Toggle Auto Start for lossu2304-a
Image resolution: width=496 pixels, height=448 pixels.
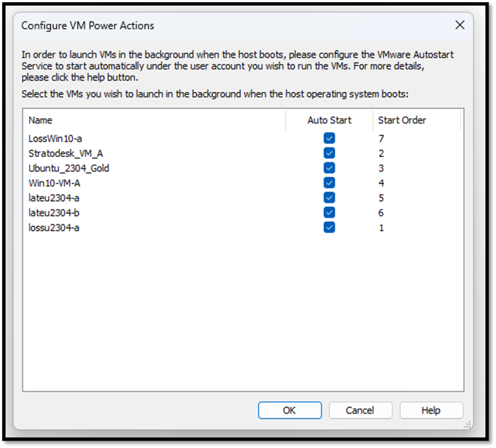(329, 227)
